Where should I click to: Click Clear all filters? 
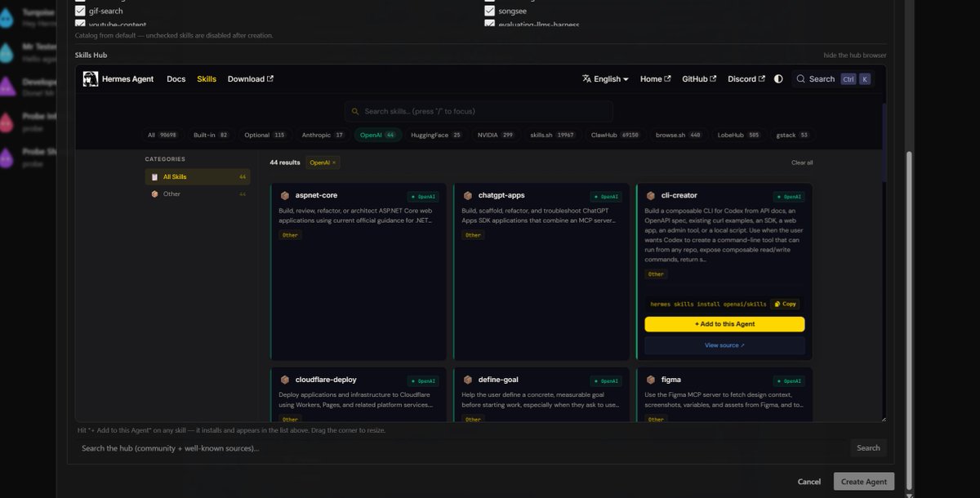pos(802,162)
